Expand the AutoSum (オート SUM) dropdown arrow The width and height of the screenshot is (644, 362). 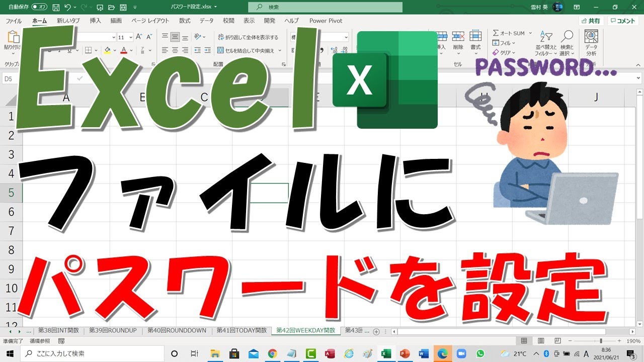click(x=529, y=33)
